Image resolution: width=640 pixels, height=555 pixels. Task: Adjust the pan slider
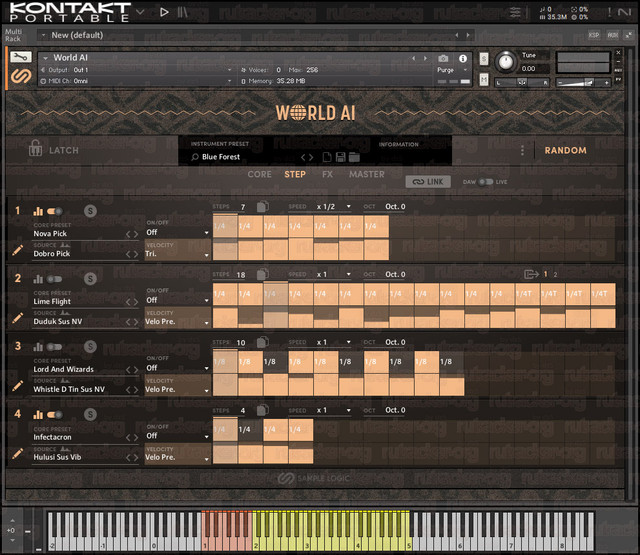[x=522, y=82]
